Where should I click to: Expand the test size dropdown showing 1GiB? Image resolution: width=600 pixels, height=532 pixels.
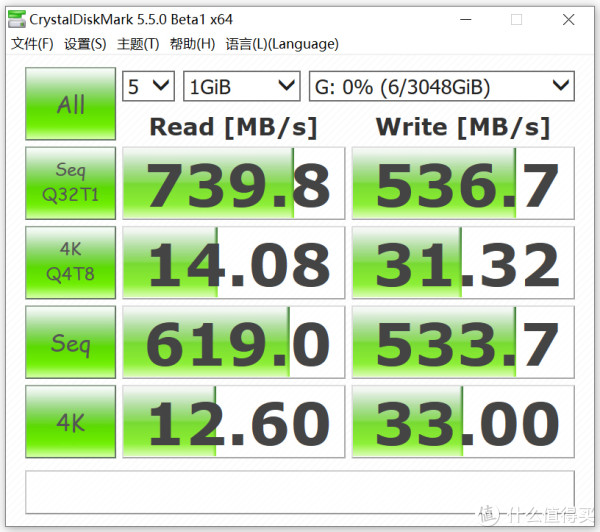[x=241, y=86]
